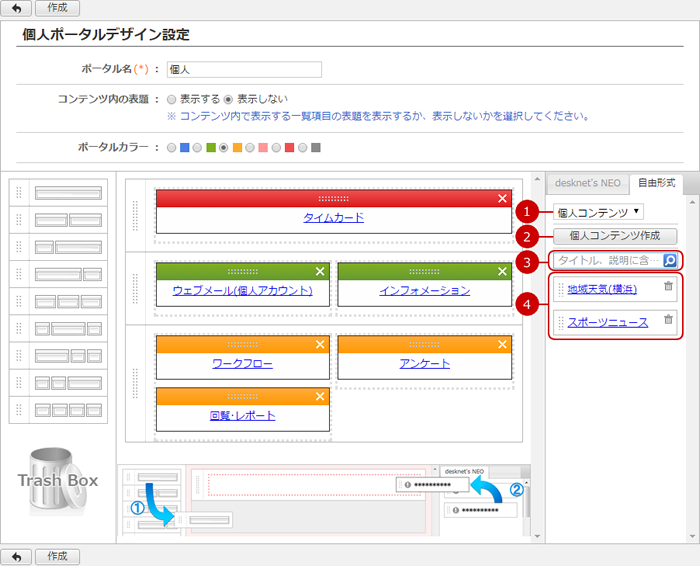
Task: Delete 地域天気(横浜) with trash icon
Action: pyautogui.click(x=669, y=288)
